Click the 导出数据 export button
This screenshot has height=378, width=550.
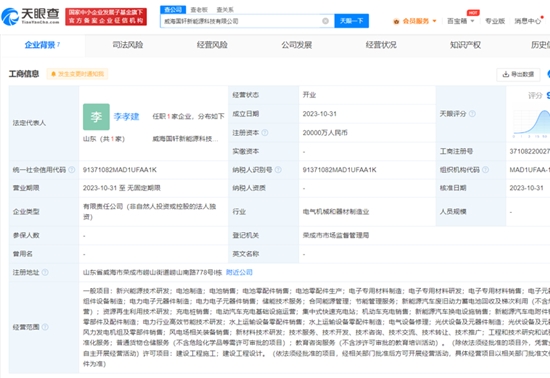518,74
